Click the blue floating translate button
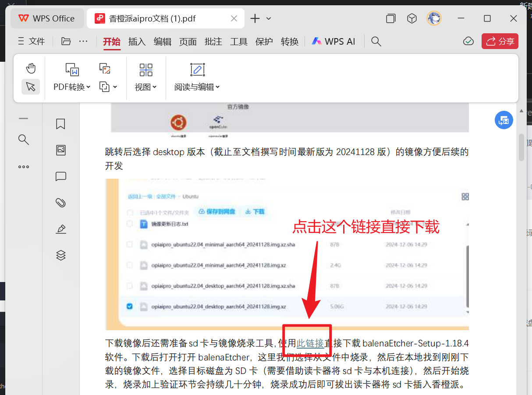The image size is (532, 395). pyautogui.click(x=504, y=120)
